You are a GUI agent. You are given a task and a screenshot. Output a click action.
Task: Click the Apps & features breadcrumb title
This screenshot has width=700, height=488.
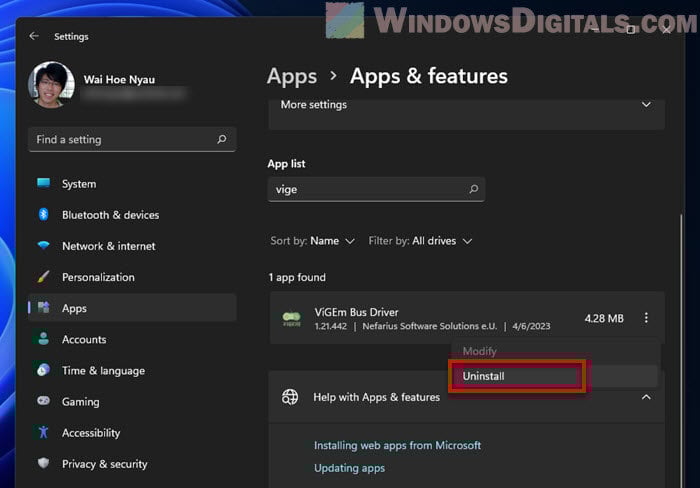pos(429,76)
